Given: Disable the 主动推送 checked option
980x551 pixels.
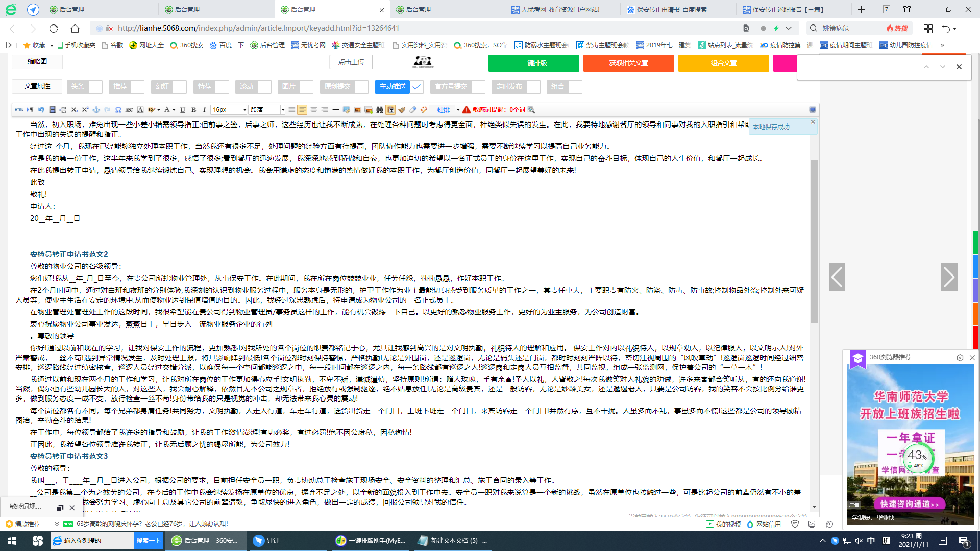Looking at the screenshot, I should (416, 87).
